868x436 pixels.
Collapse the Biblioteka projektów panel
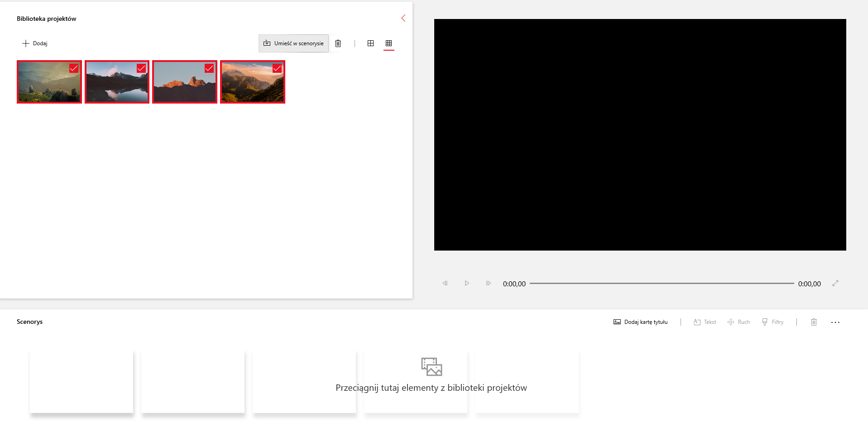tap(403, 18)
